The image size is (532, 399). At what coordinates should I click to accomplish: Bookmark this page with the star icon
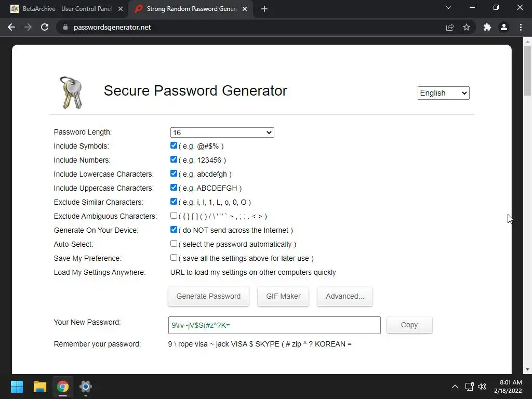click(x=467, y=27)
